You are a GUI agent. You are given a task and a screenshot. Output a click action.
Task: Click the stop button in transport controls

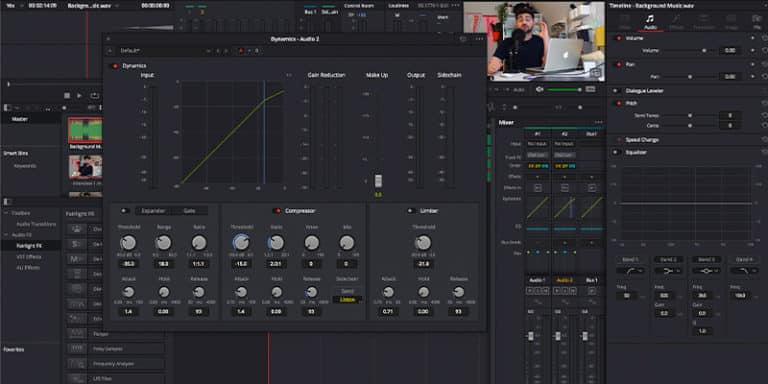click(x=67, y=96)
